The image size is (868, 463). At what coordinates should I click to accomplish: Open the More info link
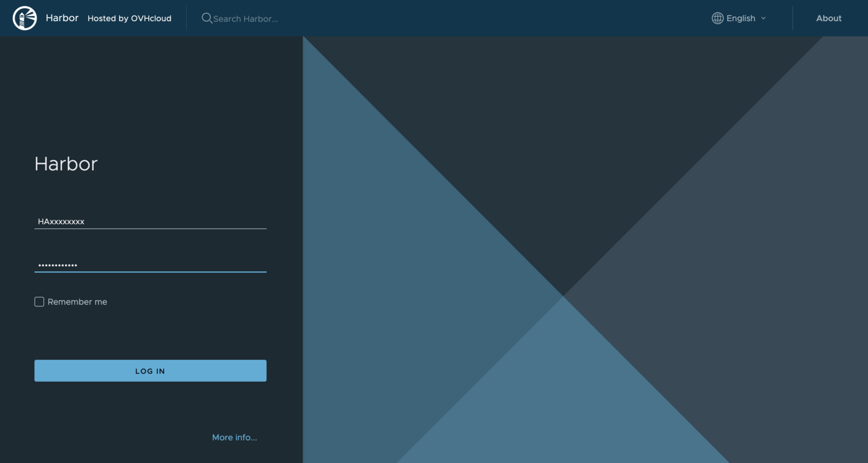pyautogui.click(x=234, y=437)
